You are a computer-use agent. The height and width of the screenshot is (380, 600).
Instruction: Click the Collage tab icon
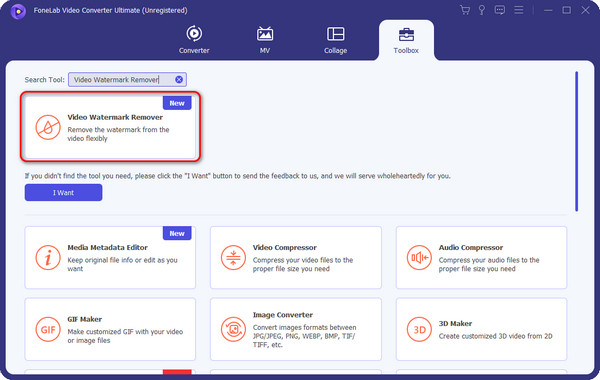pos(336,34)
